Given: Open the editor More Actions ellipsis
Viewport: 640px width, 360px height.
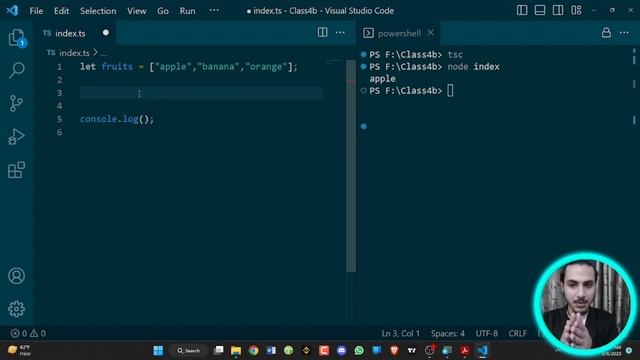Looking at the screenshot, I should (x=340, y=32).
